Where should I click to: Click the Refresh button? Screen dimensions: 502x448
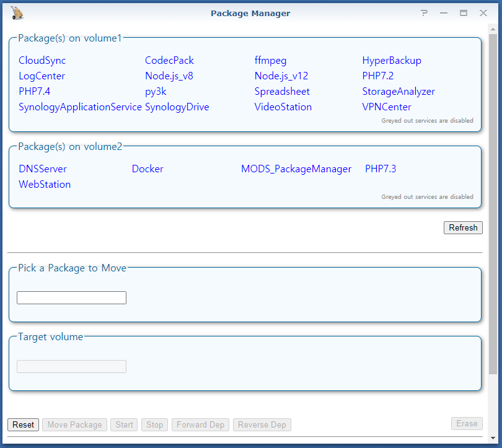463,228
